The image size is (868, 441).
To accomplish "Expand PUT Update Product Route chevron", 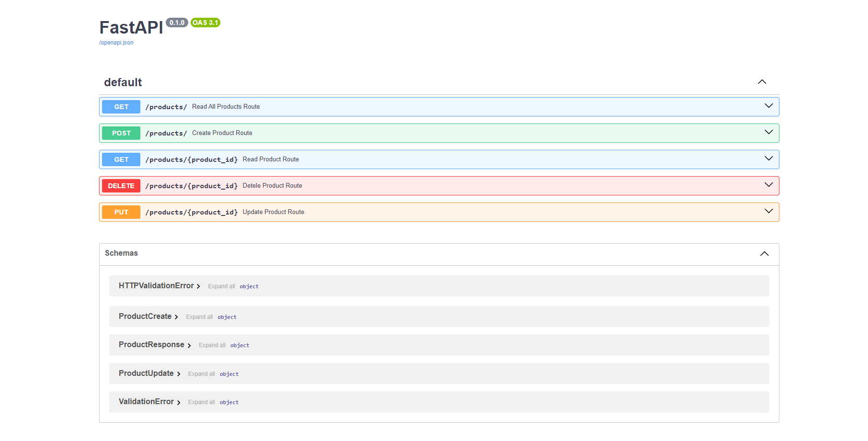I will 769,211.
